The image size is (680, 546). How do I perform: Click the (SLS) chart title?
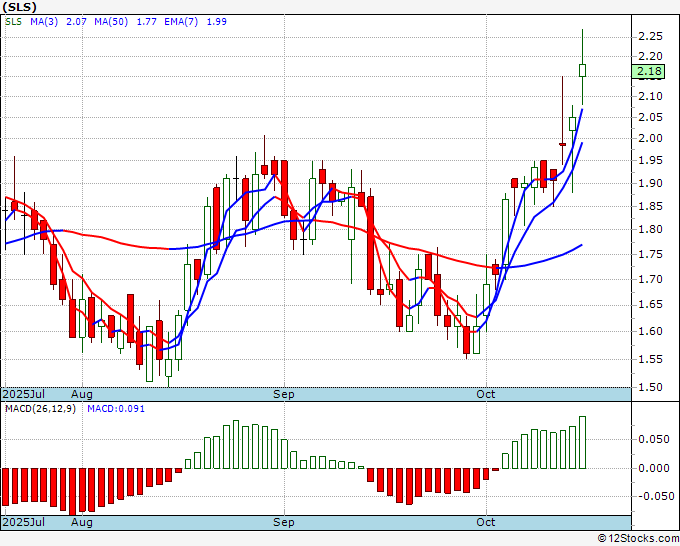click(19, 7)
